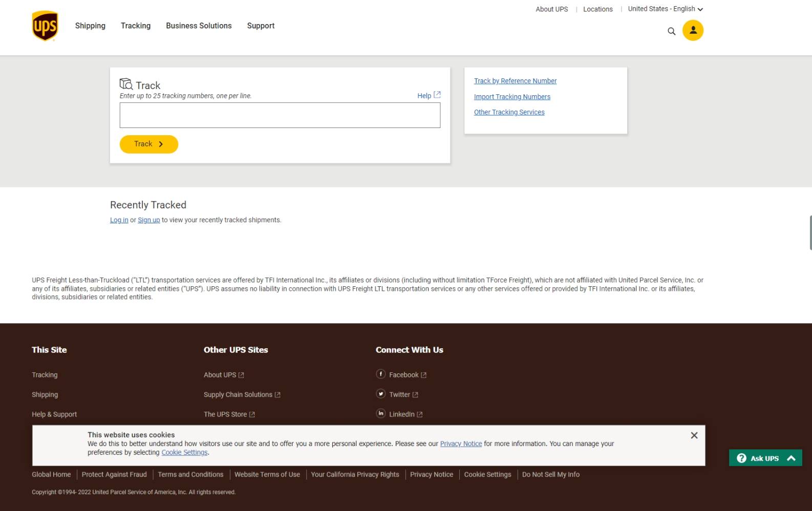Open Import Tracking Numbers link
The width and height of the screenshot is (812, 511).
point(512,97)
